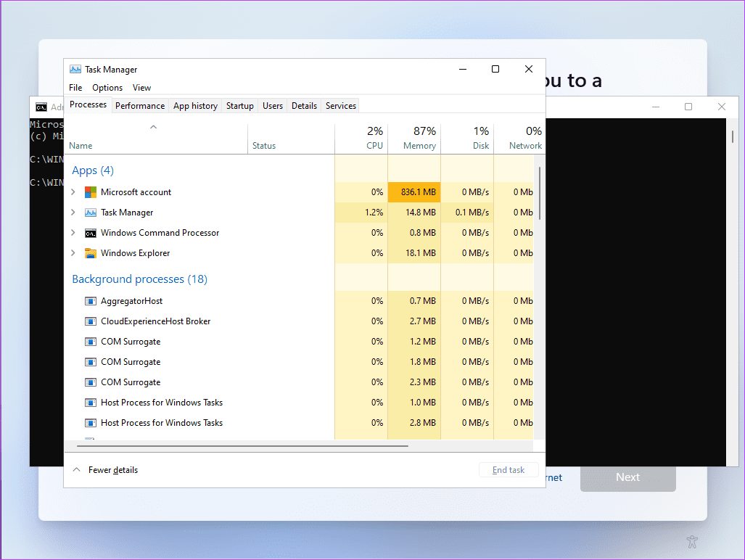Sort processes by Memory column
745x560 pixels.
pyautogui.click(x=414, y=138)
